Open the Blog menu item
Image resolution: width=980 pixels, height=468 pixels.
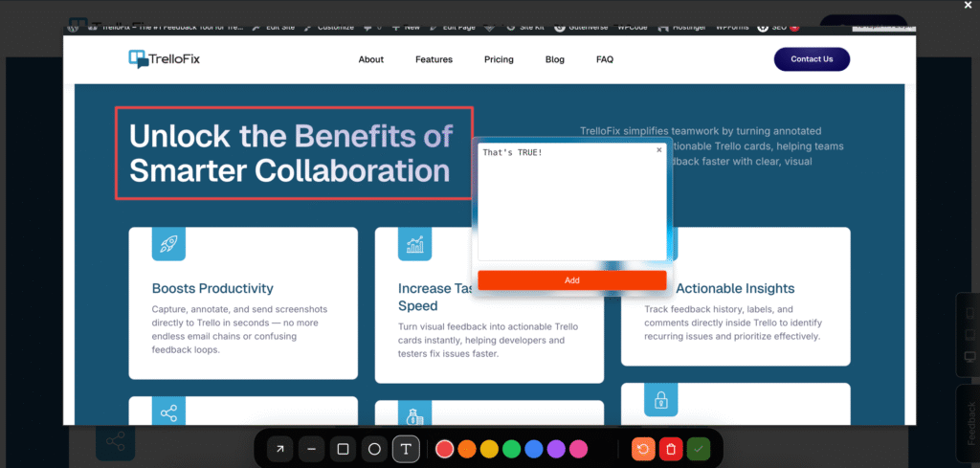tap(555, 59)
